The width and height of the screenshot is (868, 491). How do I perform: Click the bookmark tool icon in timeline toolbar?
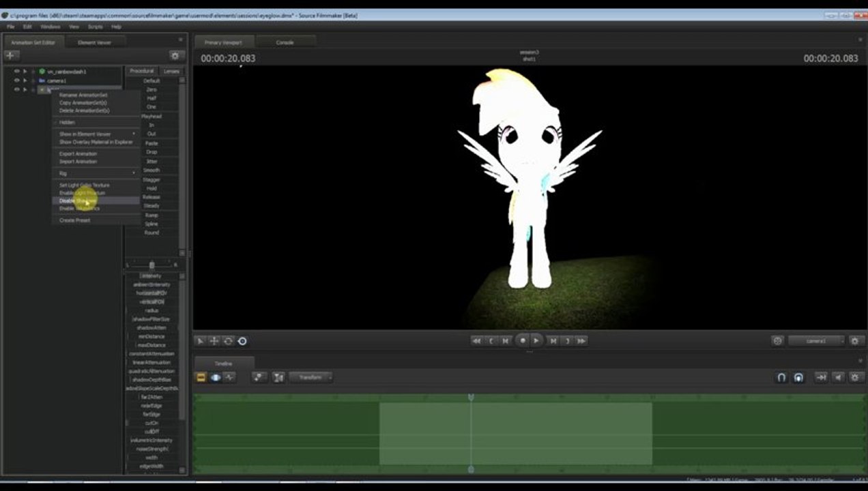pos(259,377)
